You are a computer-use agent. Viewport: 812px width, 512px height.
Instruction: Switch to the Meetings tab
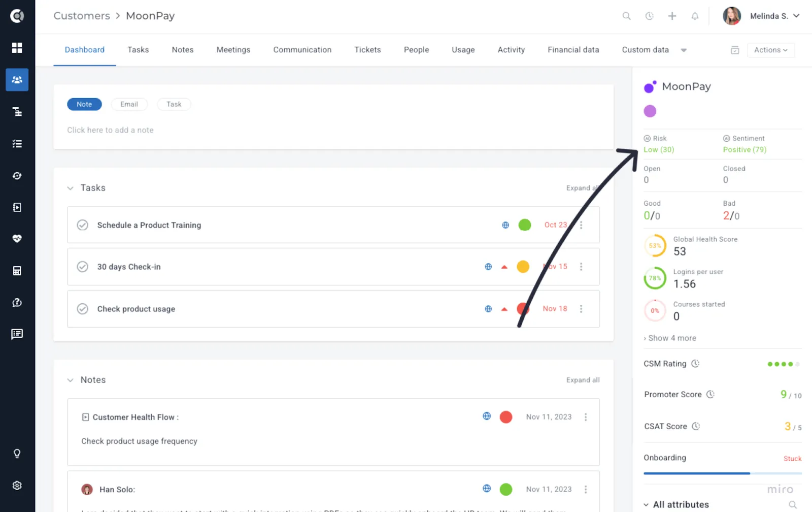click(x=233, y=50)
